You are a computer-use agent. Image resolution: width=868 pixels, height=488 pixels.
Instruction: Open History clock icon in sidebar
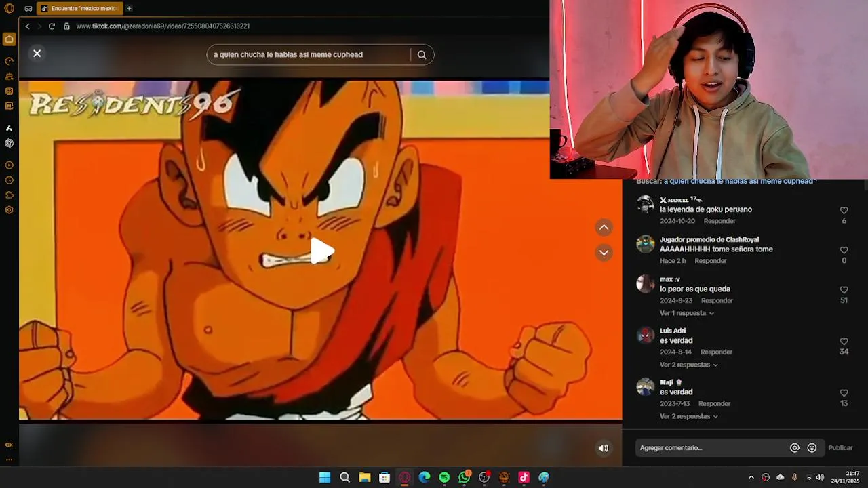pos(9,180)
